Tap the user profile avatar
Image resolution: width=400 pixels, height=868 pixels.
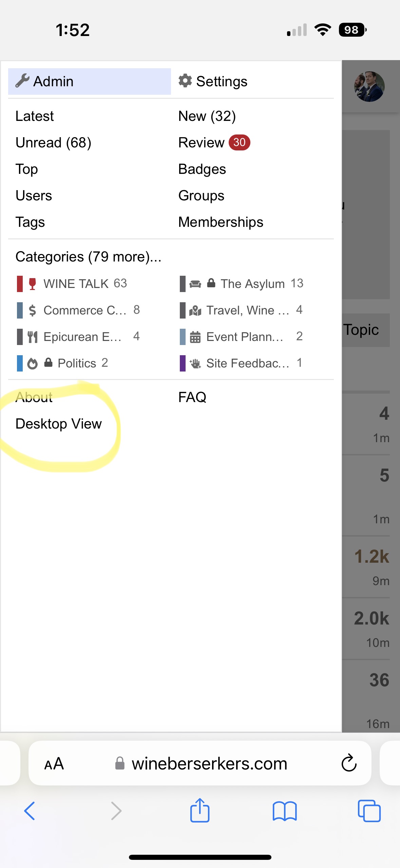[x=369, y=87]
